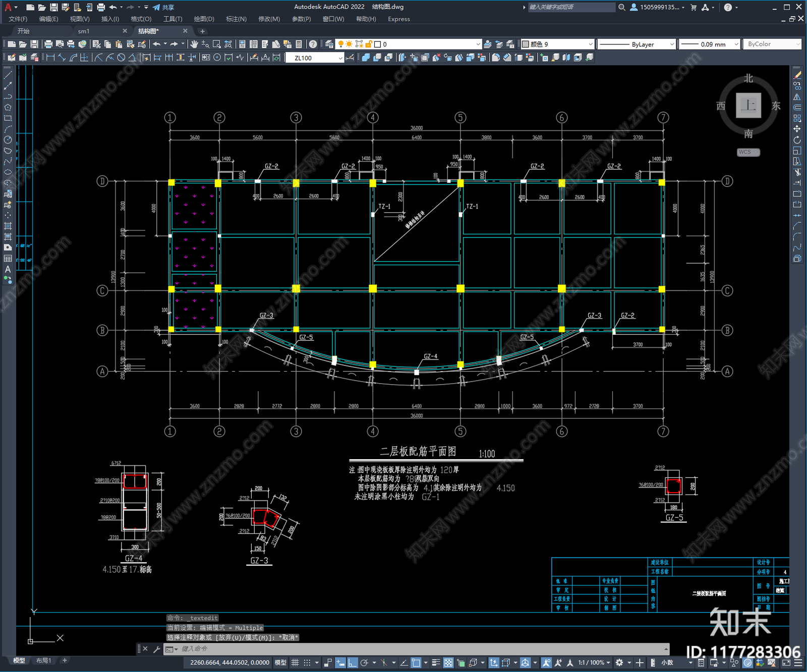Select the Pan hand tool

(x=194, y=44)
